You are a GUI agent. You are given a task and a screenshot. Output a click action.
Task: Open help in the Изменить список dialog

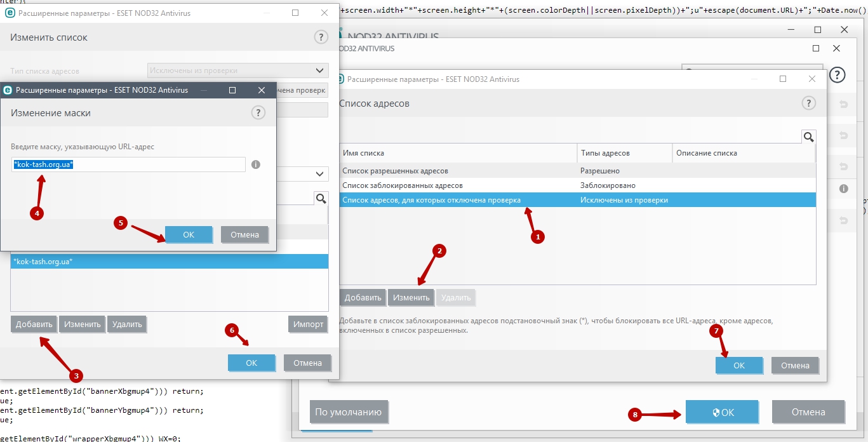click(321, 37)
